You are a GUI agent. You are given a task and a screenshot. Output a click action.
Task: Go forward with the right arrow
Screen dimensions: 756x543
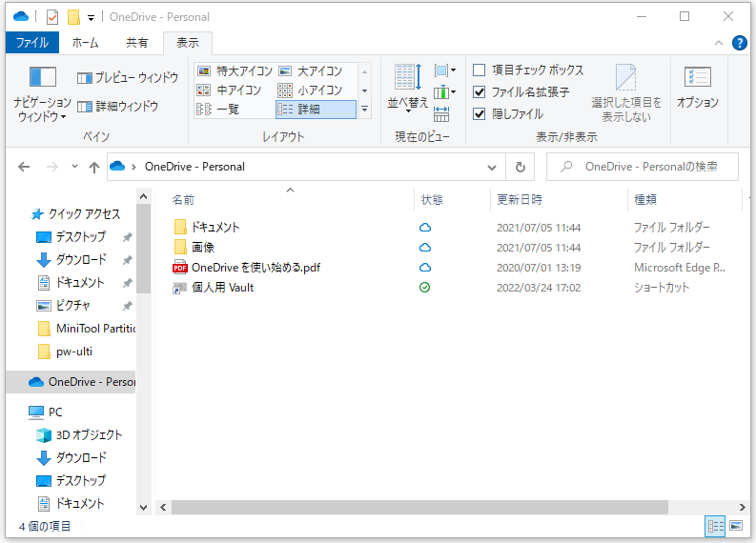pos(52,168)
